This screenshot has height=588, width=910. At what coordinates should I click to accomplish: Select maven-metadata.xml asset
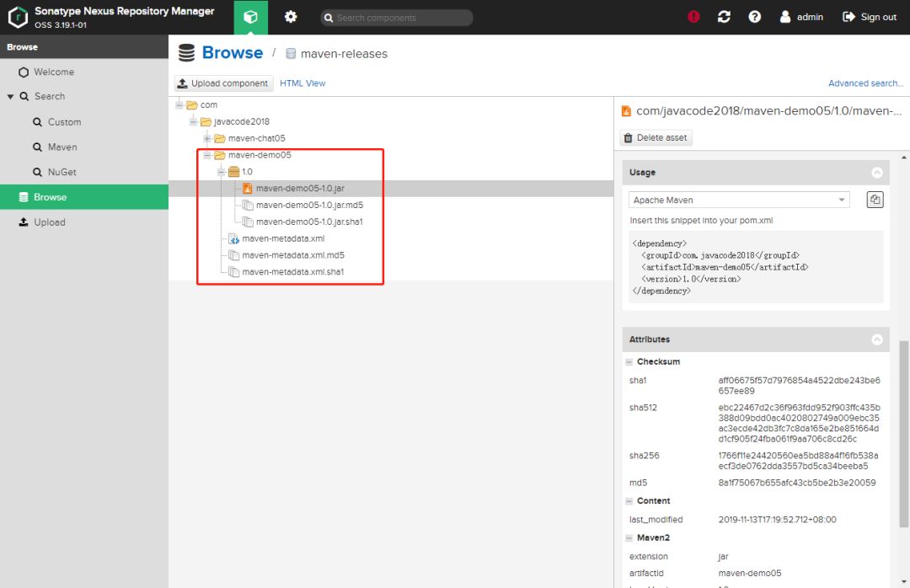coord(283,238)
